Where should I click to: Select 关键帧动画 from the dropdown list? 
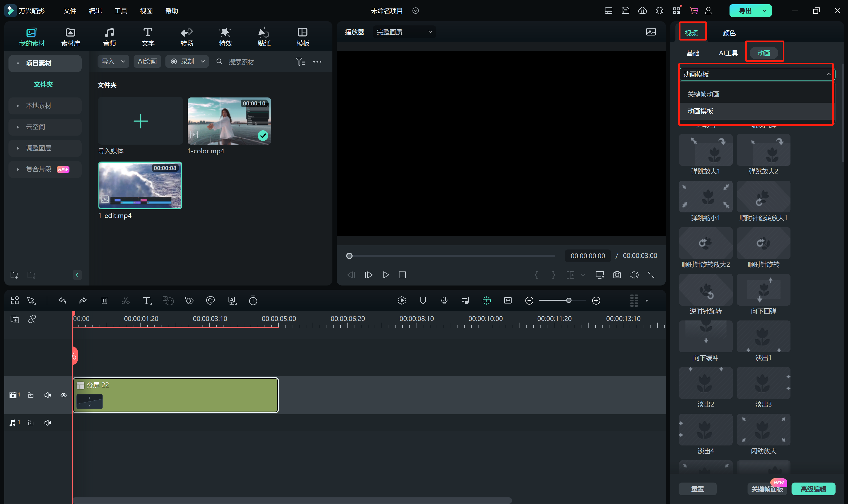coord(703,94)
